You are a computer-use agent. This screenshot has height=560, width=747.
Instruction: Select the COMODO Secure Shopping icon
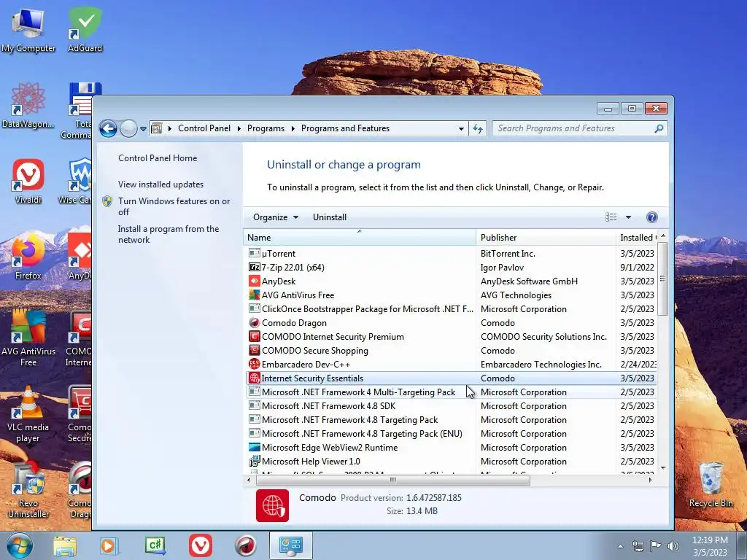click(x=255, y=350)
